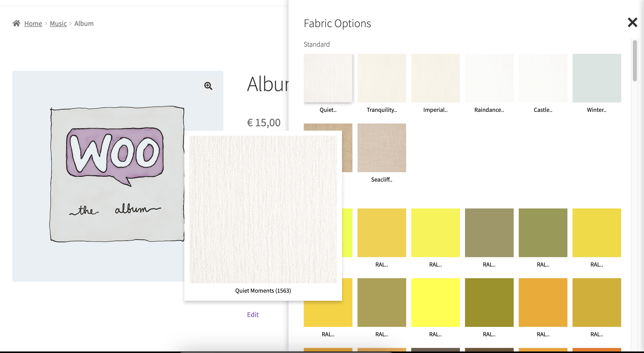
Task: Click the Edit link below the price
Action: (253, 314)
